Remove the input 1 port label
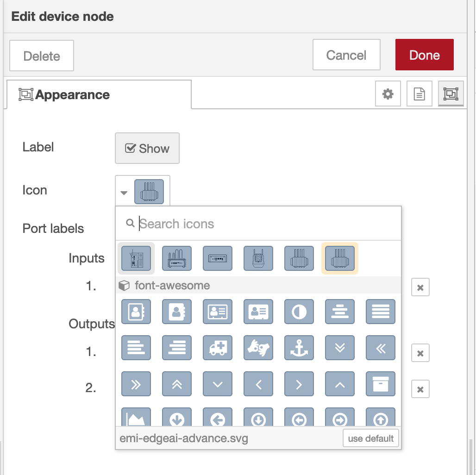Viewport: 476px width, 475px height. click(420, 287)
